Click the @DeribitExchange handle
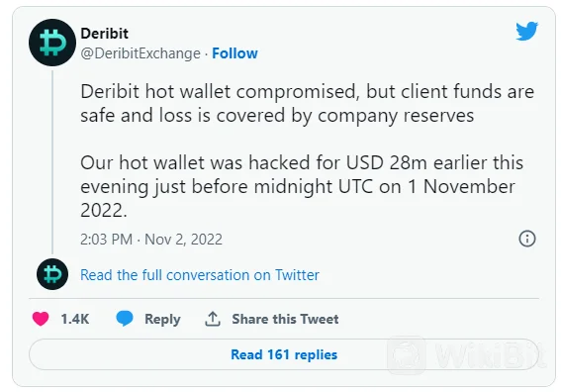 coord(140,53)
